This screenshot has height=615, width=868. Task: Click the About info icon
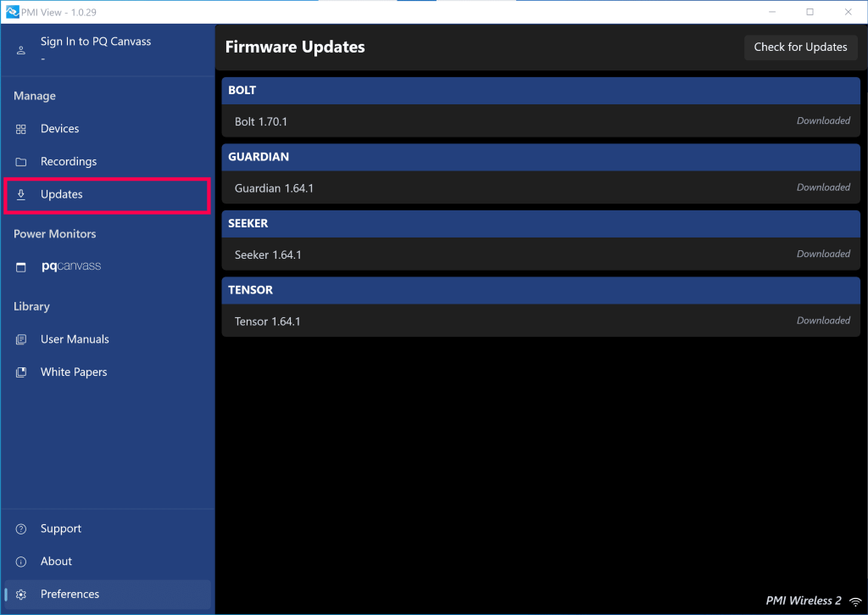(21, 561)
